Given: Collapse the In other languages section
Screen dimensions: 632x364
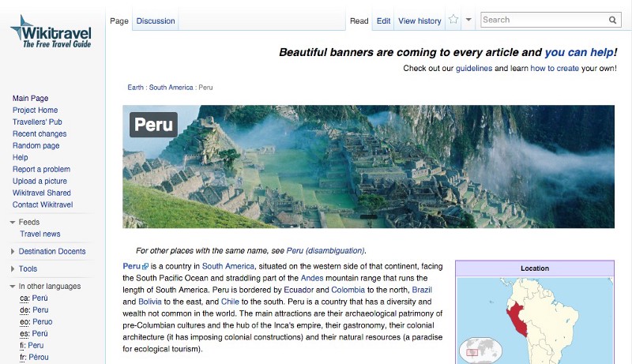Looking at the screenshot, I should [x=13, y=287].
